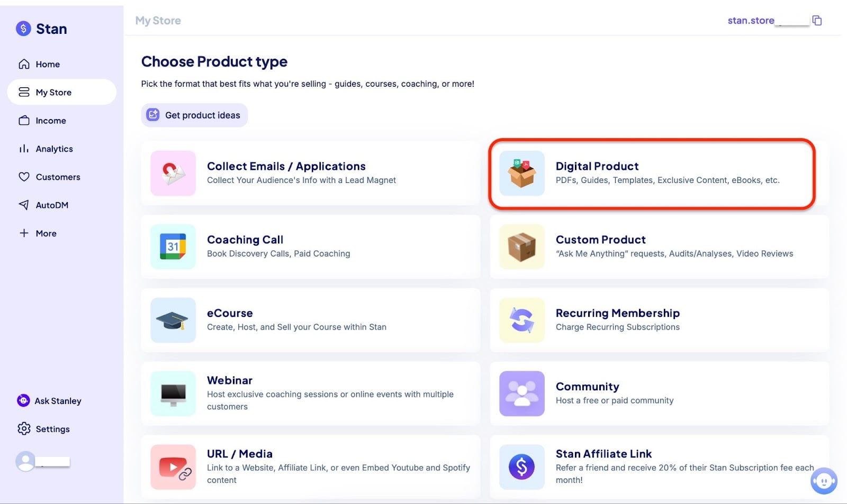
Task: Open AutoDM from the sidebar
Action: click(61, 205)
